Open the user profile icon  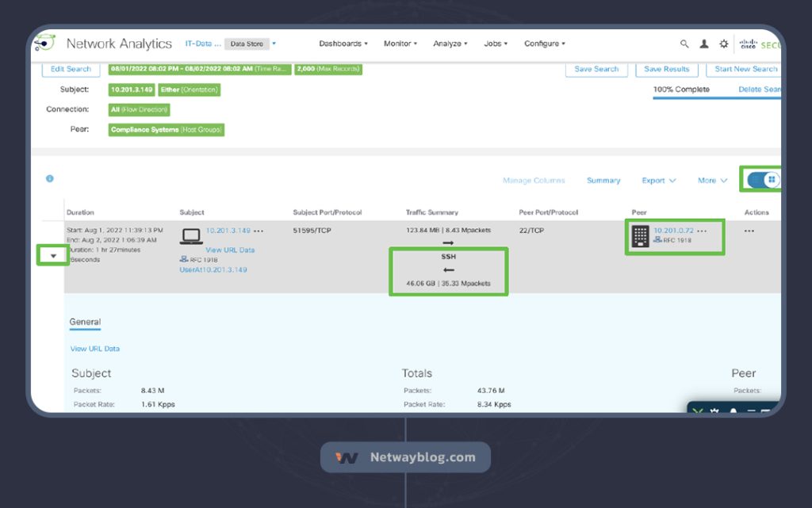[x=704, y=44]
